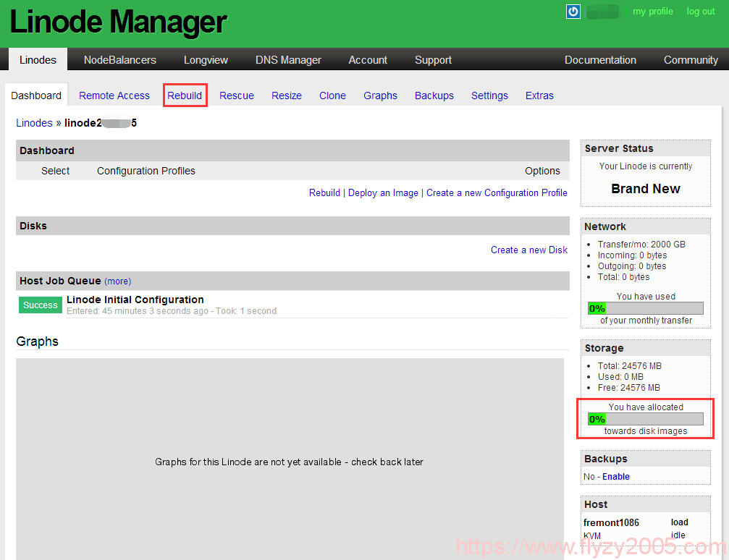Open my profile link

pyautogui.click(x=652, y=12)
